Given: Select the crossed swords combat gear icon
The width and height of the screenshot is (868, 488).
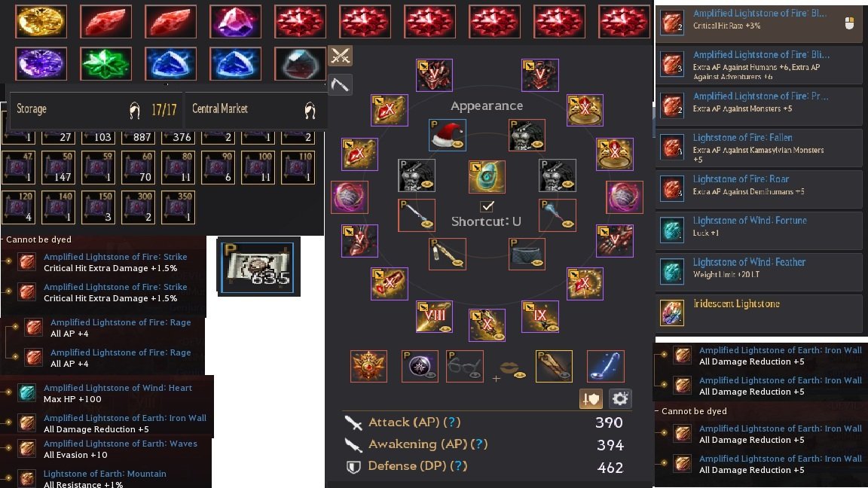Looking at the screenshot, I should (x=340, y=56).
